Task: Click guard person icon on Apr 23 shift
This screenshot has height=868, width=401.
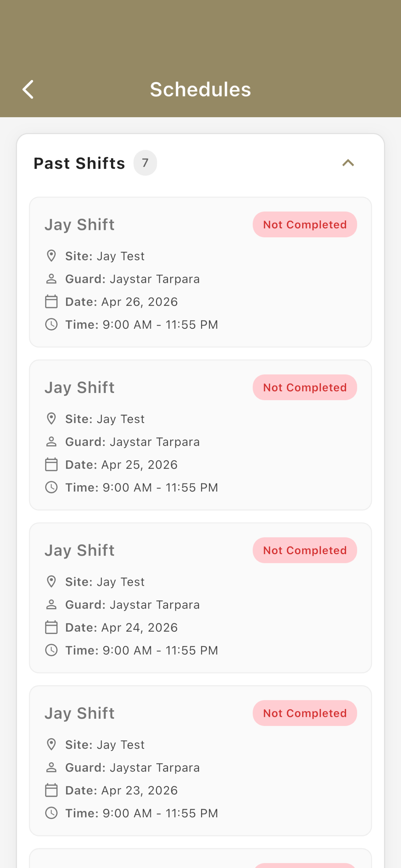Action: tap(51, 767)
